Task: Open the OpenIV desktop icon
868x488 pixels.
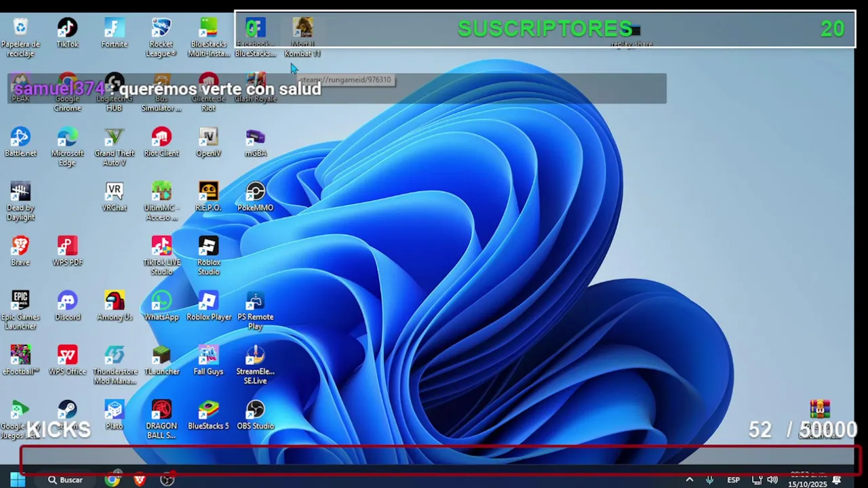Action: click(x=208, y=142)
